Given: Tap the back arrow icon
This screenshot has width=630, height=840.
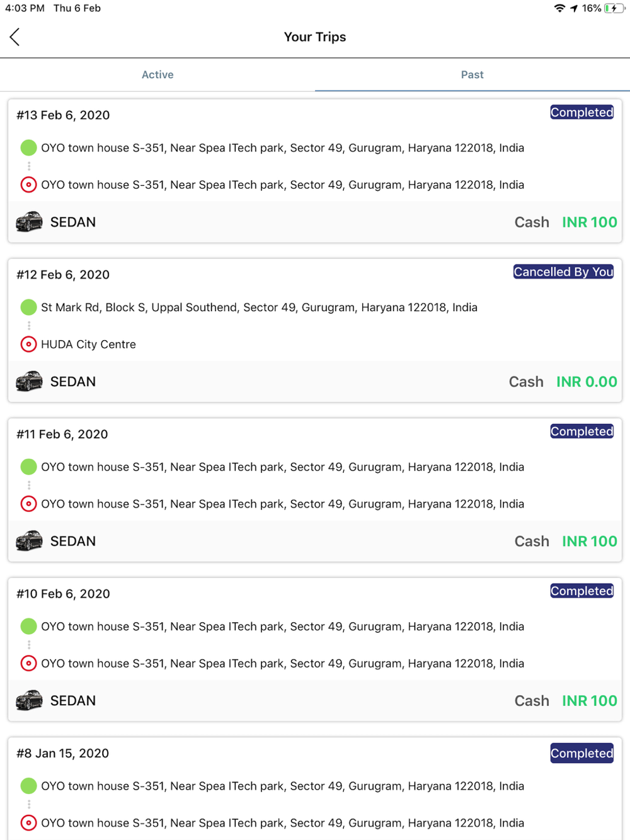Looking at the screenshot, I should (15, 37).
